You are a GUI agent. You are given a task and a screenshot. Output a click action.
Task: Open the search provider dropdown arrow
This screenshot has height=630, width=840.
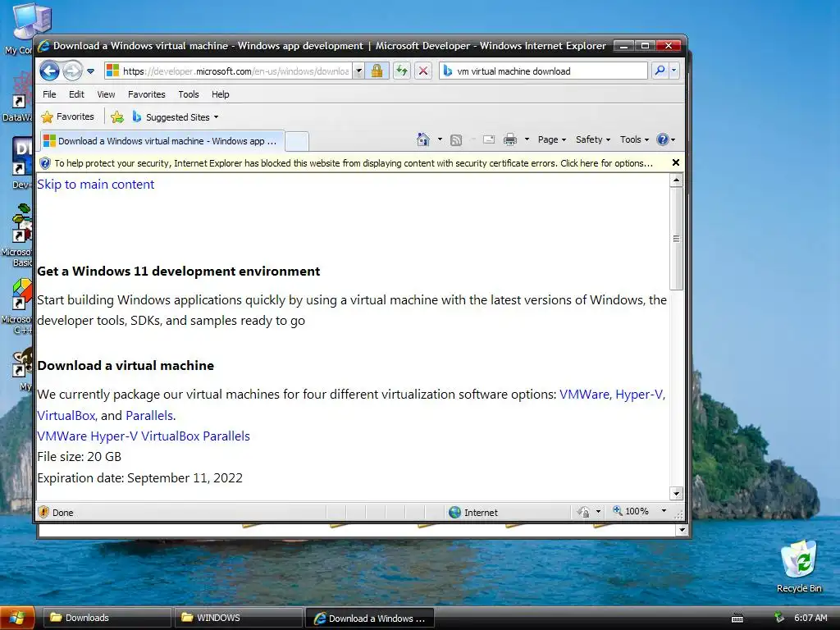coord(674,71)
